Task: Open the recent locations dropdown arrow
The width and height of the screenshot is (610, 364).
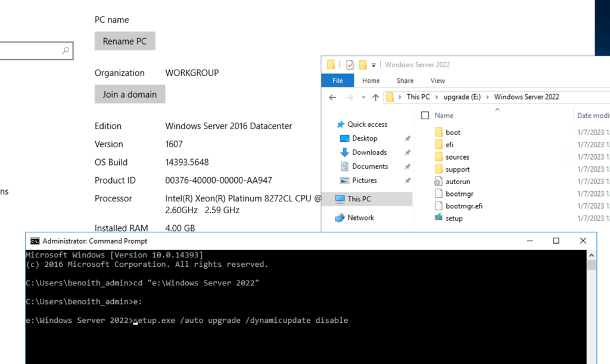Action: (x=363, y=97)
